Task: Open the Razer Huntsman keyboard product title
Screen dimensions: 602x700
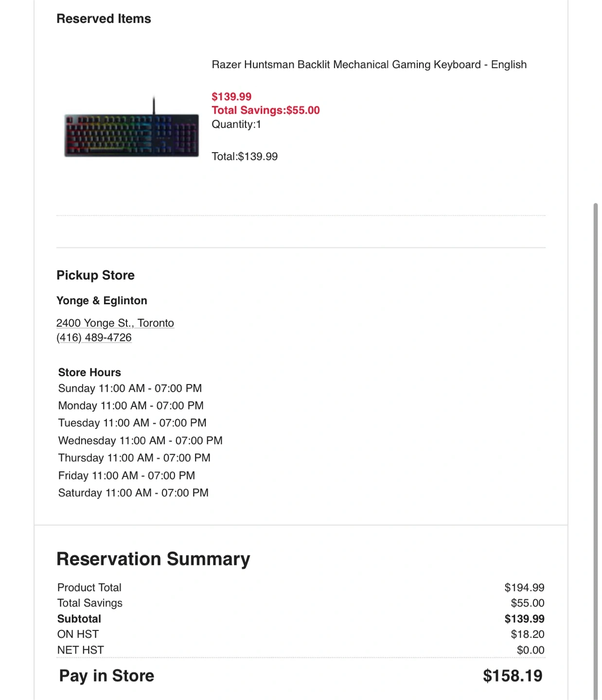Action: (x=369, y=65)
